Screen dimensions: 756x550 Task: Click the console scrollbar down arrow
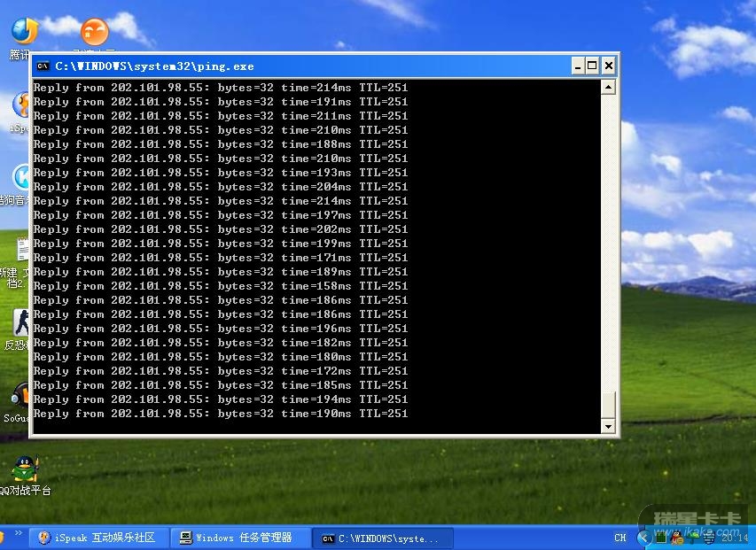tap(608, 426)
